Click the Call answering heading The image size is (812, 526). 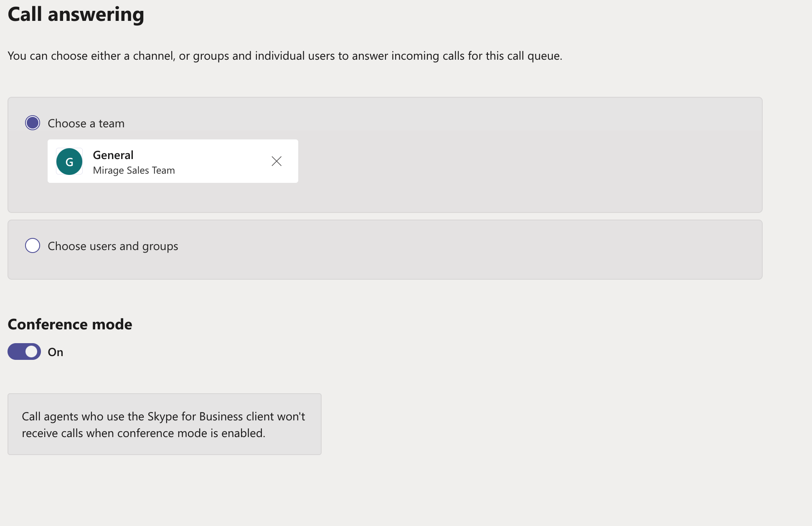pyautogui.click(x=76, y=14)
